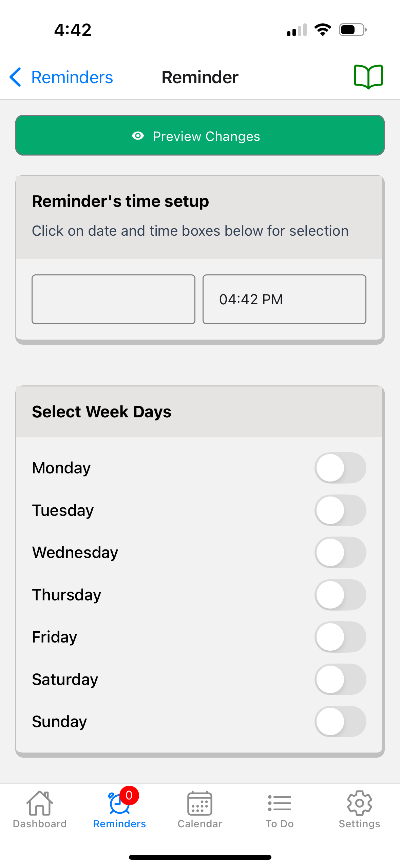Turn on the Wednesday switch
The image size is (400, 868).
(x=340, y=552)
